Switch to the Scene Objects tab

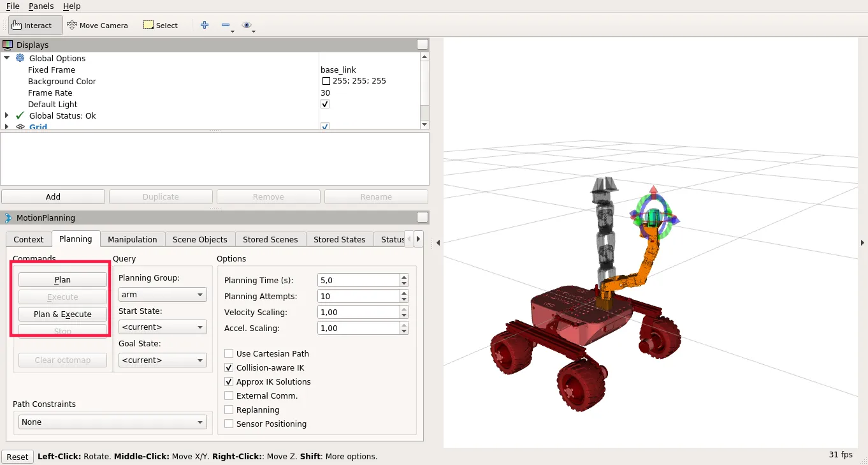[x=199, y=240]
